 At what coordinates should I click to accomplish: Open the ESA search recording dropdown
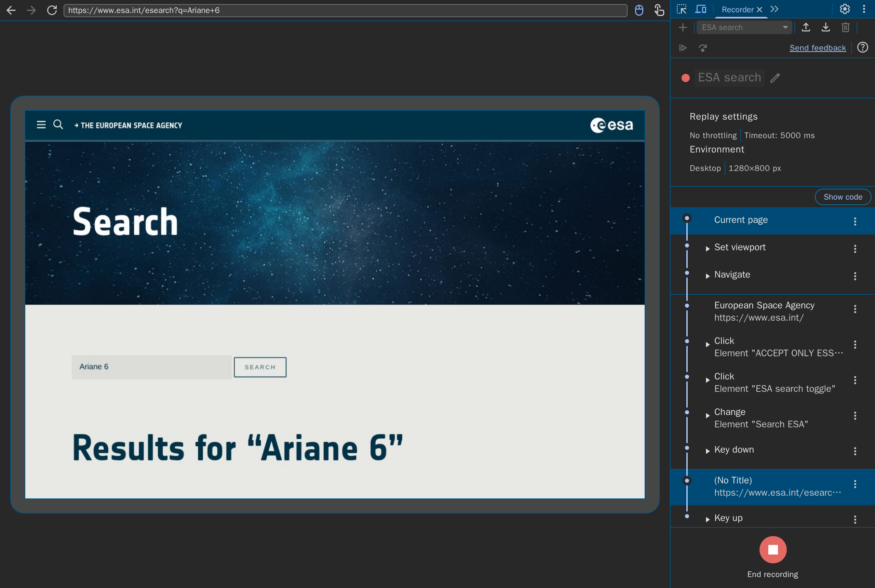[744, 27]
